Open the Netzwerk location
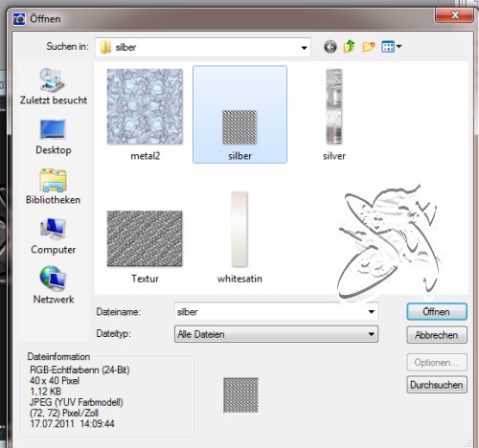479x448 pixels. coord(54,285)
